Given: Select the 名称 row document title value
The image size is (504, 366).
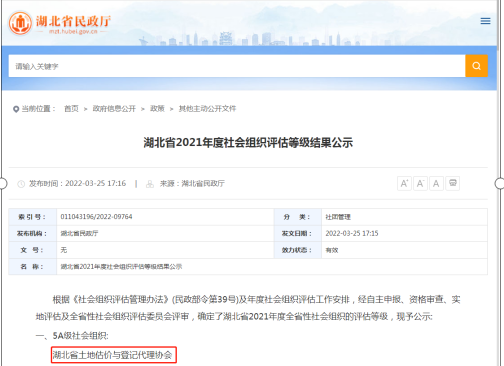Looking at the screenshot, I should [x=121, y=267].
